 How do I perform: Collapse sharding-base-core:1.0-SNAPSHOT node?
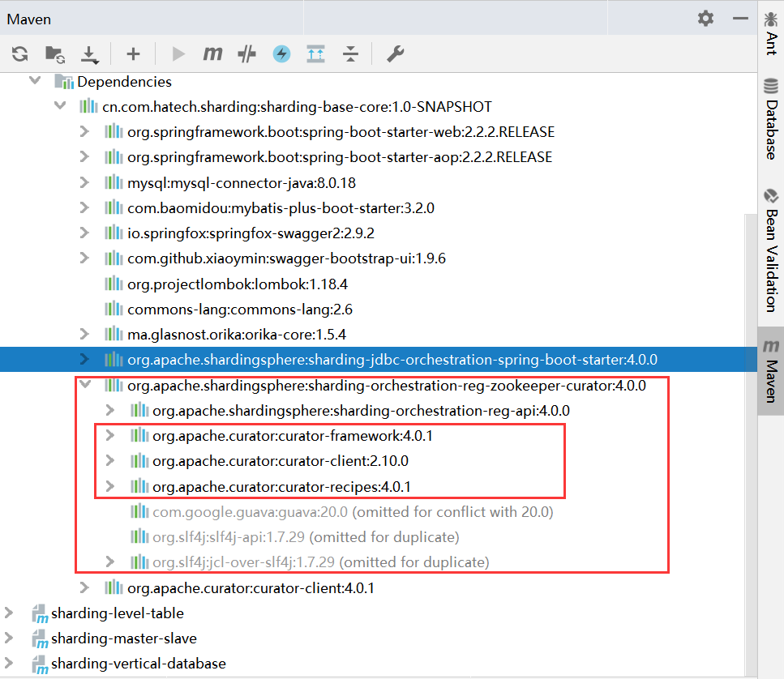(60, 106)
